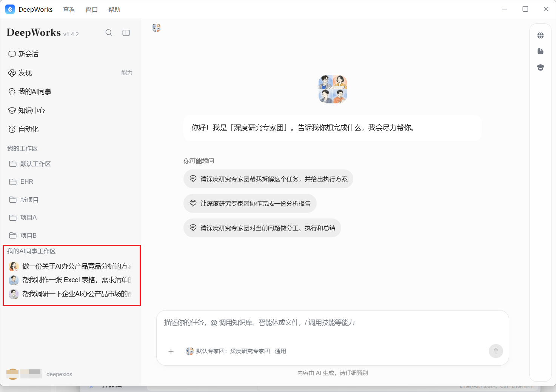The width and height of the screenshot is (556, 392).
Task: Click the graduation cap icon in right panel
Action: pos(541,67)
